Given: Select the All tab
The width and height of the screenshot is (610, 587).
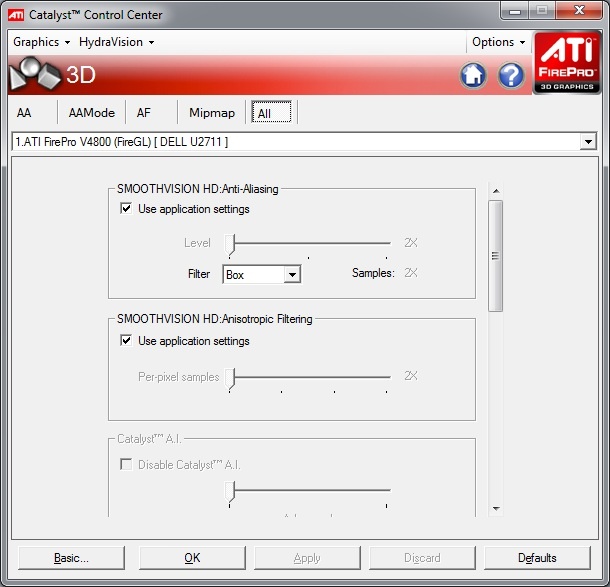Looking at the screenshot, I should click(272, 113).
